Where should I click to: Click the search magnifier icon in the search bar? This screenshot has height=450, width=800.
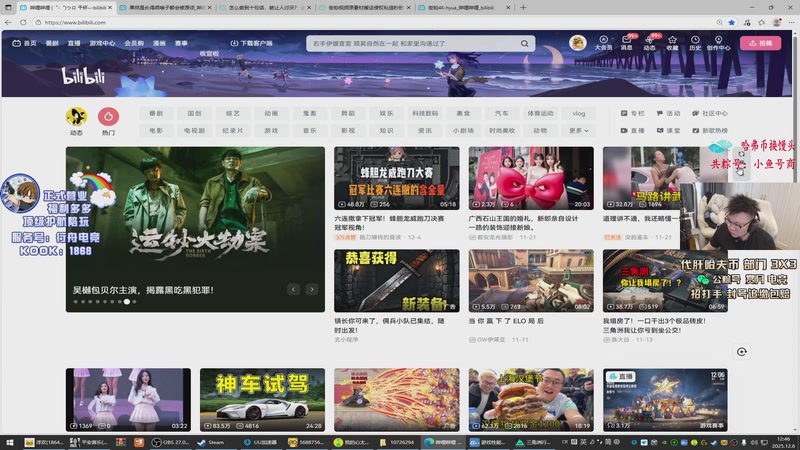tap(524, 43)
